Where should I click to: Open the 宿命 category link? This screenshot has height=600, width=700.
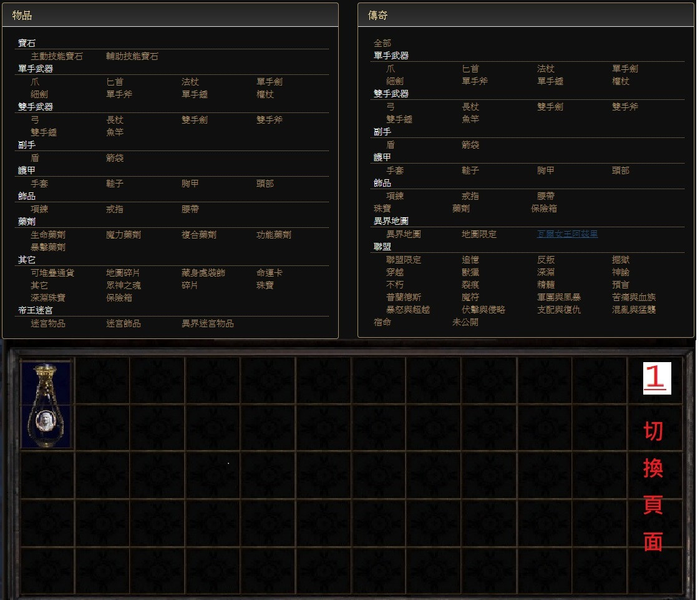(x=382, y=322)
